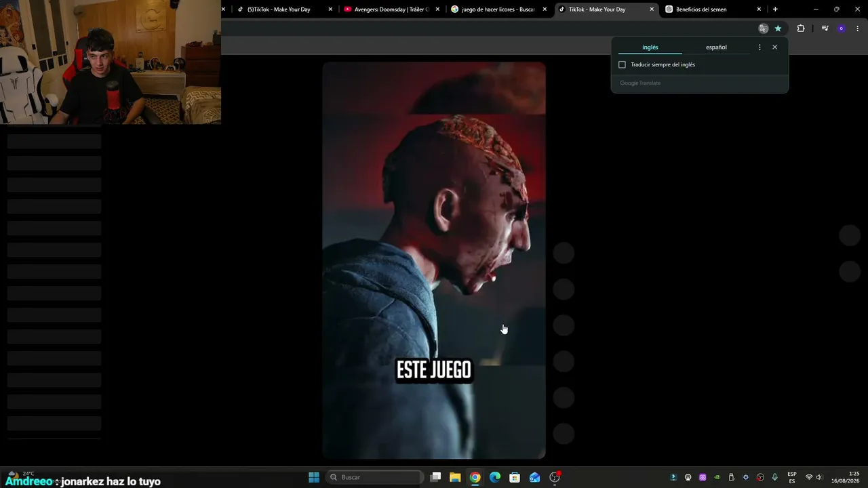Click the bookmark star icon
868x488 pixels.
778,28
